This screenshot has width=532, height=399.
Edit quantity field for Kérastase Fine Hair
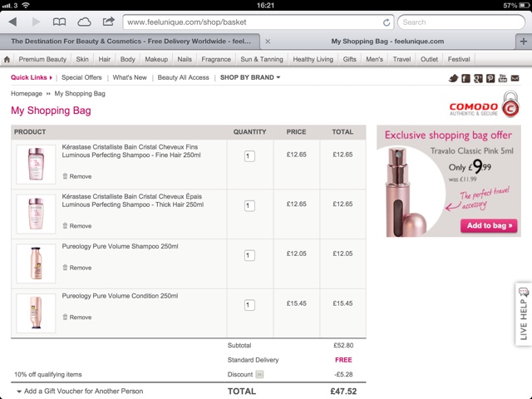249,156
